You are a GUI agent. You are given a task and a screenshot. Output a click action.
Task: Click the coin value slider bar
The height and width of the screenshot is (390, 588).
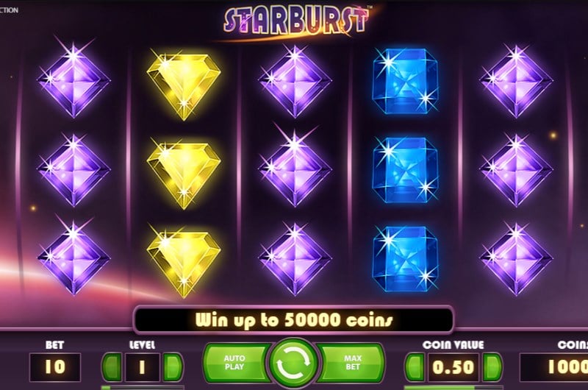453,387
